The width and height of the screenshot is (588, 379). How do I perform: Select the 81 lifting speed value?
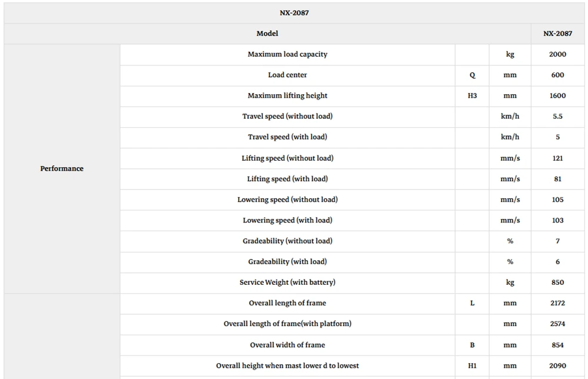click(x=557, y=179)
